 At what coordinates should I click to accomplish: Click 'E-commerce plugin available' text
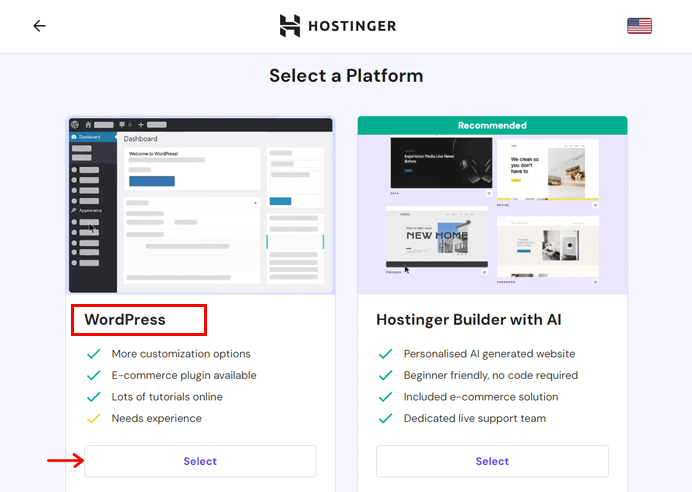point(184,376)
